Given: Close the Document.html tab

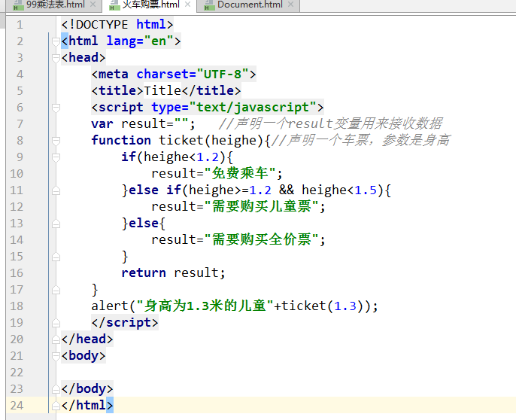Looking at the screenshot, I should pos(290,5).
